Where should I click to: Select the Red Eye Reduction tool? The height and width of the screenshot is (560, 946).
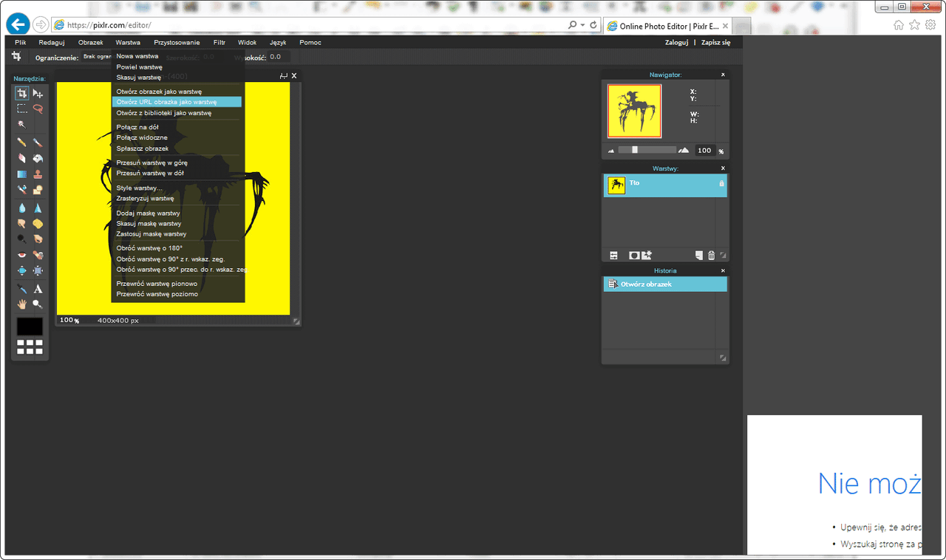coord(22,255)
